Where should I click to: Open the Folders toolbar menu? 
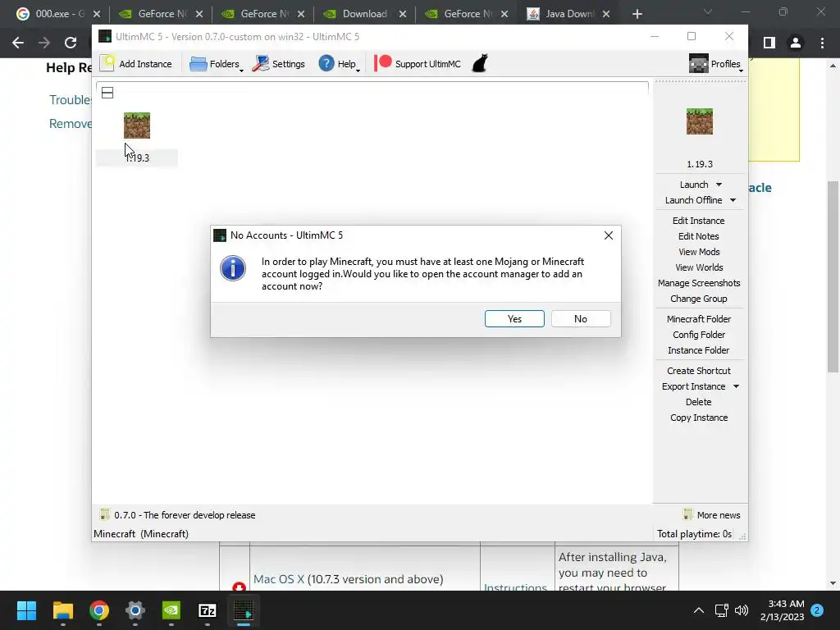tap(216, 64)
